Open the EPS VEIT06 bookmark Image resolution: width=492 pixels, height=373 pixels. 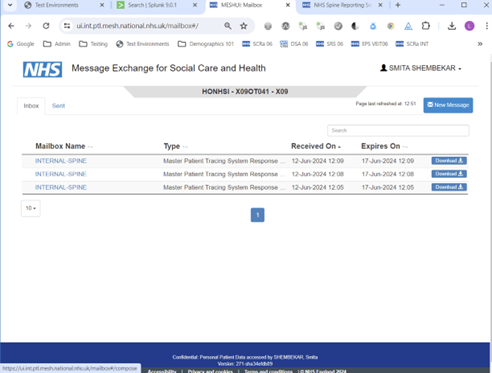(369, 44)
